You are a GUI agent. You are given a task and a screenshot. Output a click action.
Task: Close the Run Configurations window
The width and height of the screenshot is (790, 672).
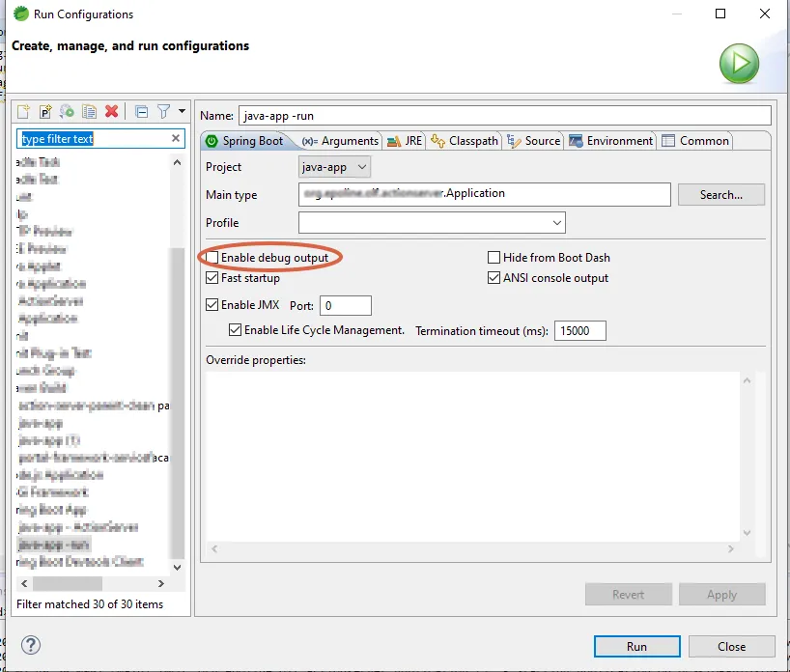[x=765, y=14]
